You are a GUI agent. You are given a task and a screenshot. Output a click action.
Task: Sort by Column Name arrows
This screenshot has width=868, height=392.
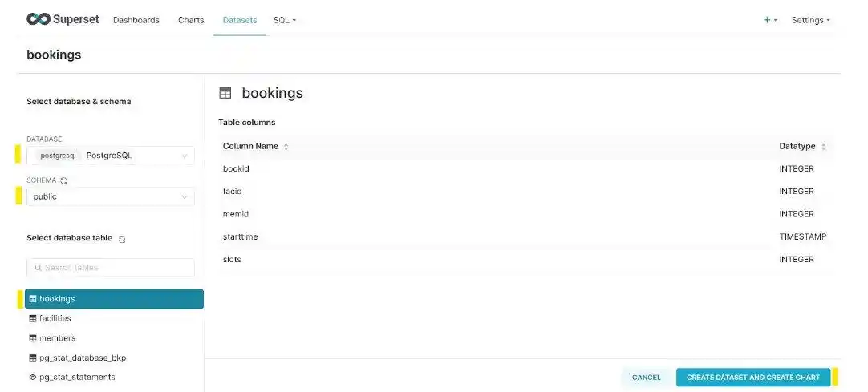tap(286, 147)
